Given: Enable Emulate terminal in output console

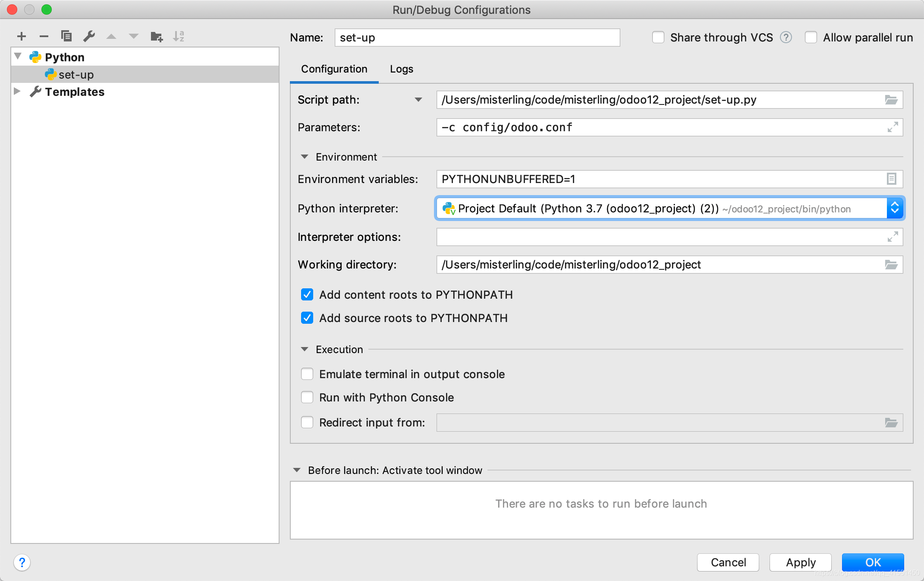Looking at the screenshot, I should tap(307, 374).
